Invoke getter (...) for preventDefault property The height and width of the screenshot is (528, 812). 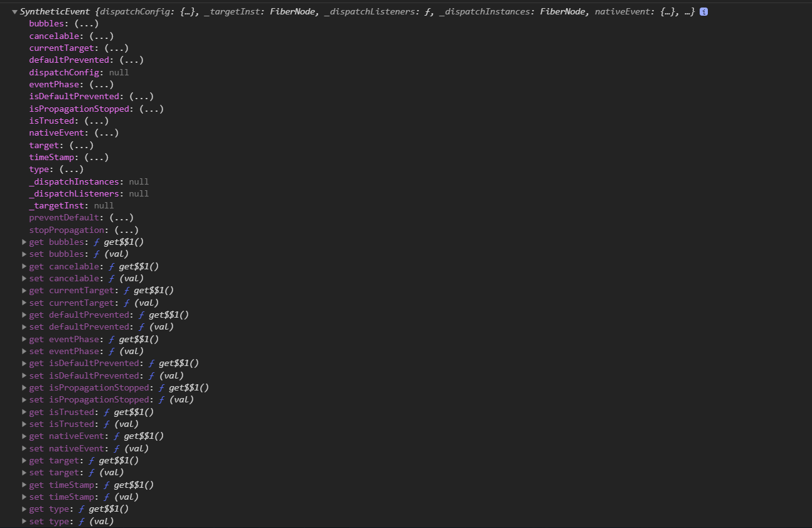(121, 218)
